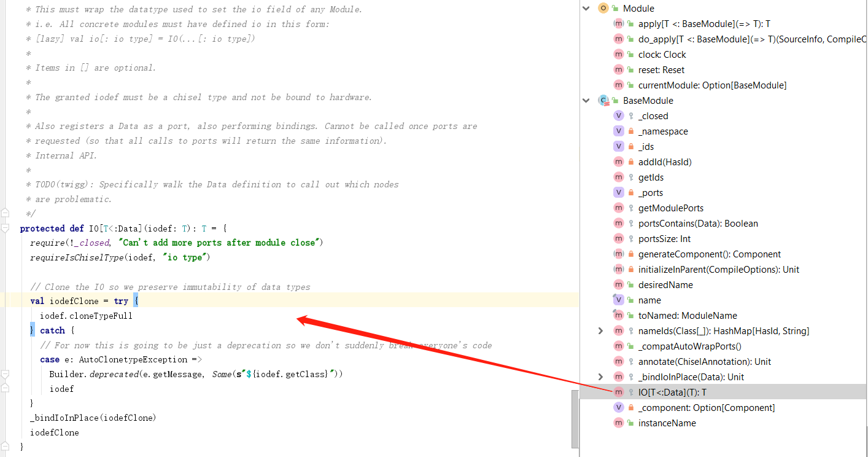Click the Module object icon
The width and height of the screenshot is (868, 457).
pos(603,9)
